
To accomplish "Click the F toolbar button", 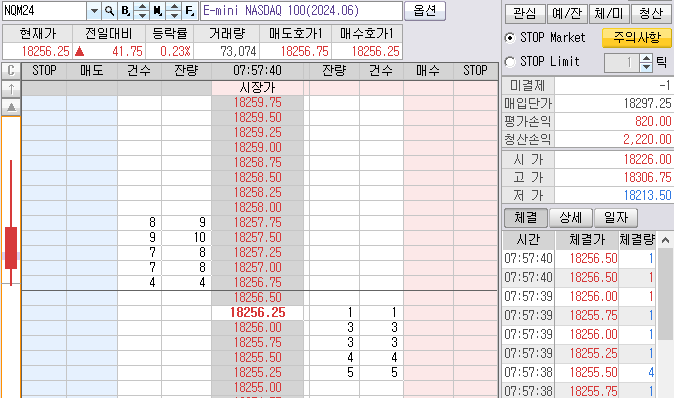I will [190, 11].
